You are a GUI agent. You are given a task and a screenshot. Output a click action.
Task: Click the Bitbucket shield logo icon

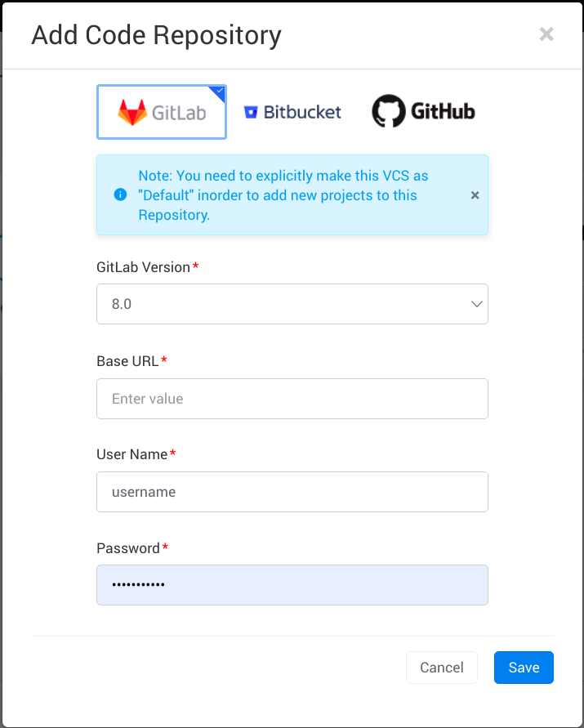click(251, 112)
